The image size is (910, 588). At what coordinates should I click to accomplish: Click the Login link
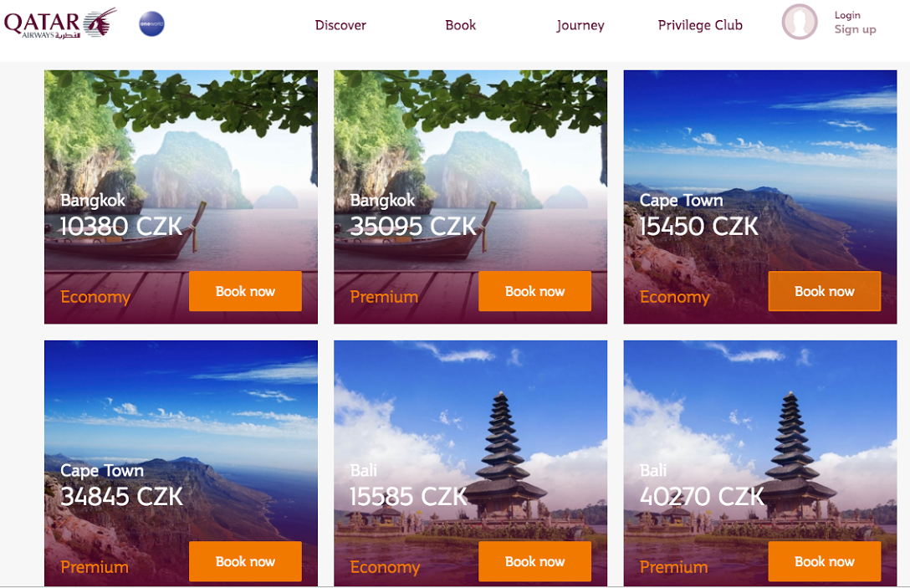[x=847, y=15]
